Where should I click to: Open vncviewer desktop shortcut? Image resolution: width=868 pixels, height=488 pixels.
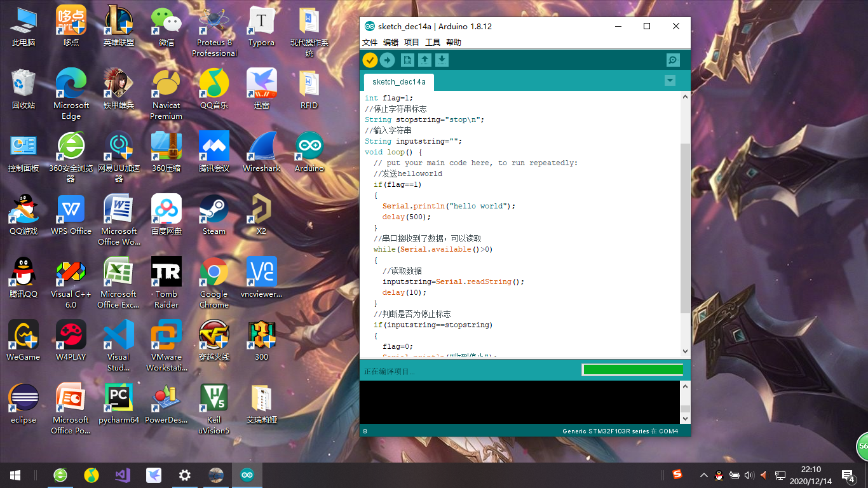262,278
